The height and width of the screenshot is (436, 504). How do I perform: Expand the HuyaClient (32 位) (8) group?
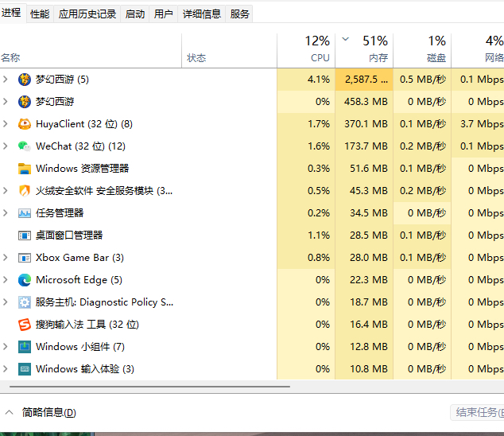tap(5, 124)
